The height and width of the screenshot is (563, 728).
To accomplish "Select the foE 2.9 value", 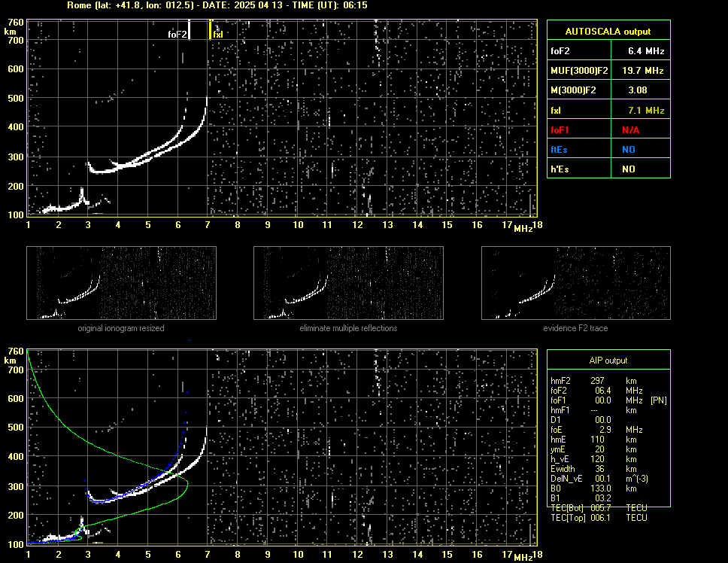I will (x=605, y=430).
